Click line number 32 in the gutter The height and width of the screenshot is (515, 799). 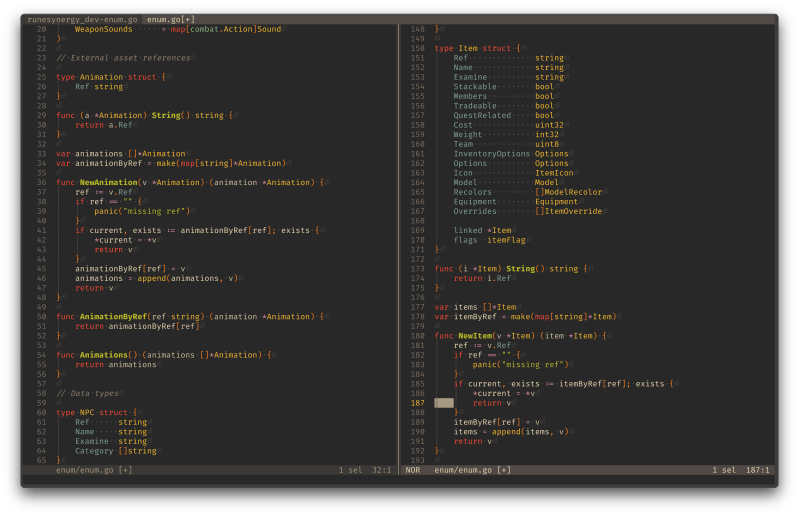(x=41, y=144)
